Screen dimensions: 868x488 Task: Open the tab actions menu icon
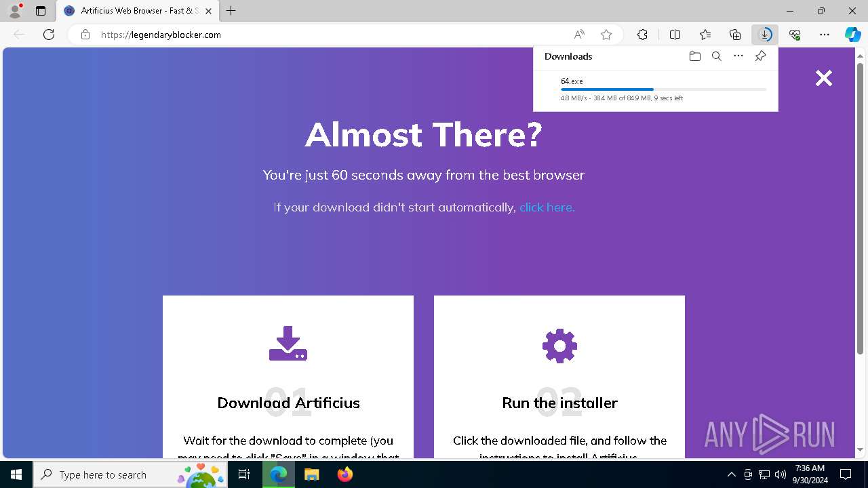[41, 11]
